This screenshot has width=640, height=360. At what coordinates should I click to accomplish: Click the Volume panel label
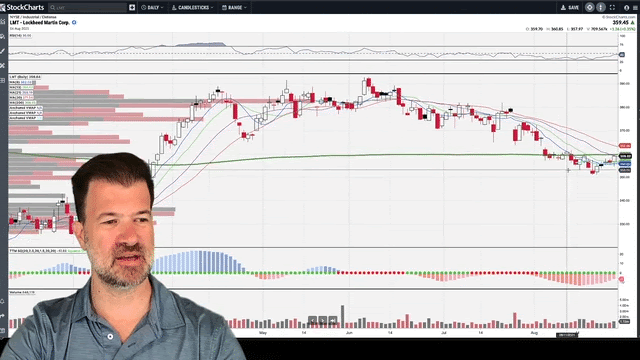[22, 293]
